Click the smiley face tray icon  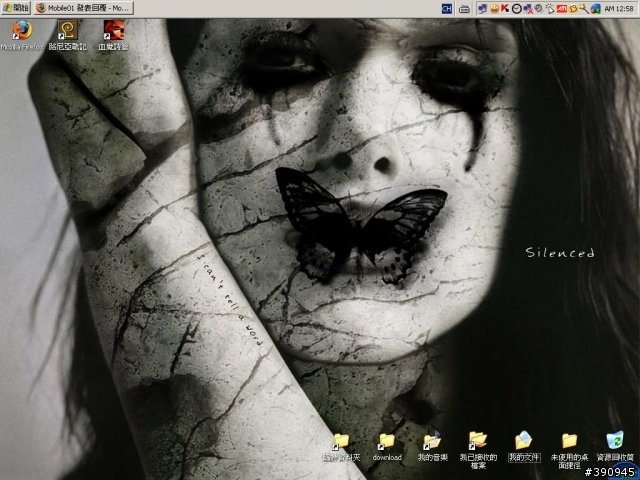(x=494, y=8)
